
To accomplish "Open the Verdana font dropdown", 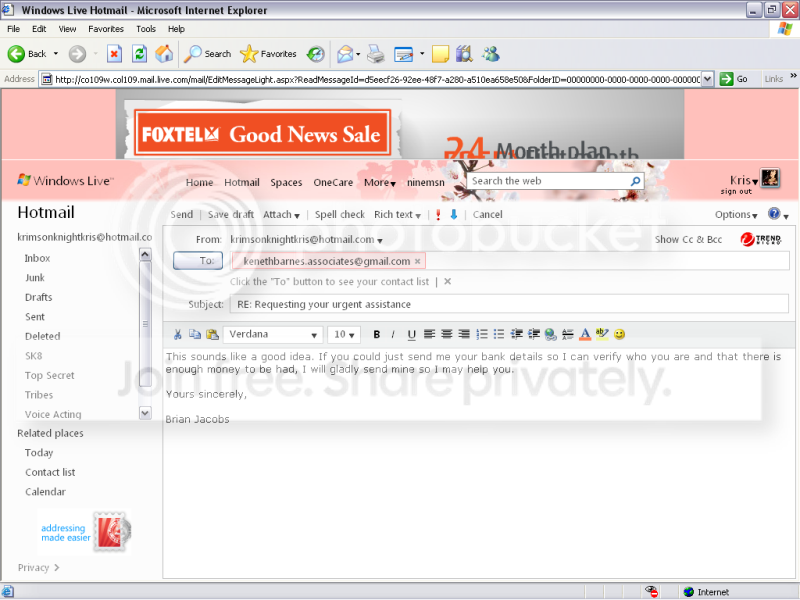I will coord(273,334).
